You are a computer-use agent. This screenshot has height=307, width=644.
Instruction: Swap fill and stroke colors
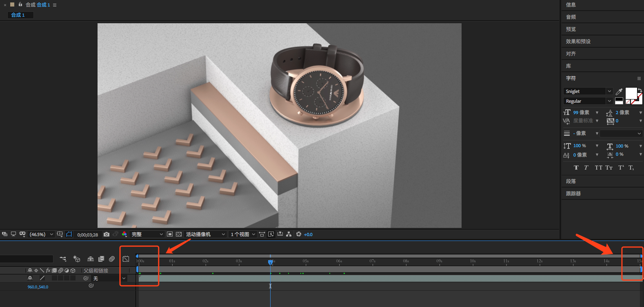[640, 90]
